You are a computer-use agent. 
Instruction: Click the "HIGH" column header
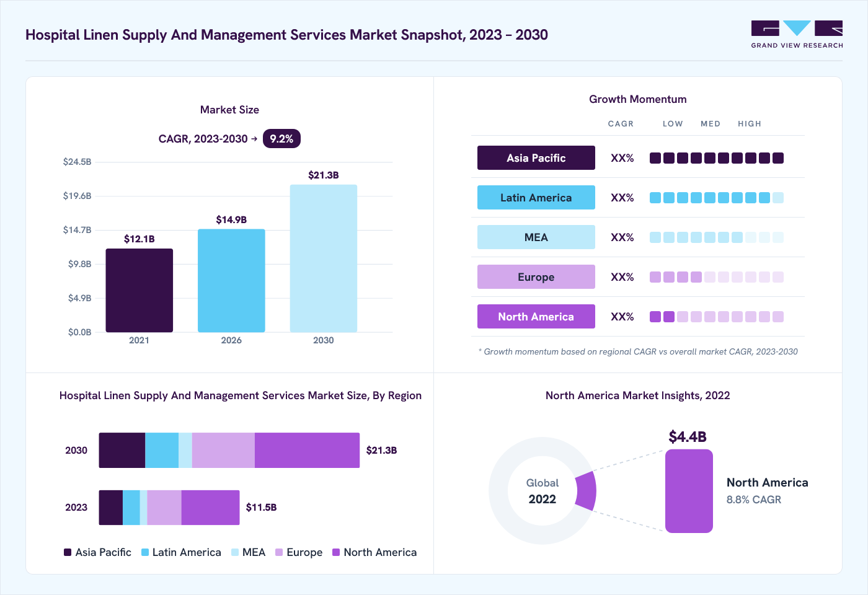[x=750, y=124]
